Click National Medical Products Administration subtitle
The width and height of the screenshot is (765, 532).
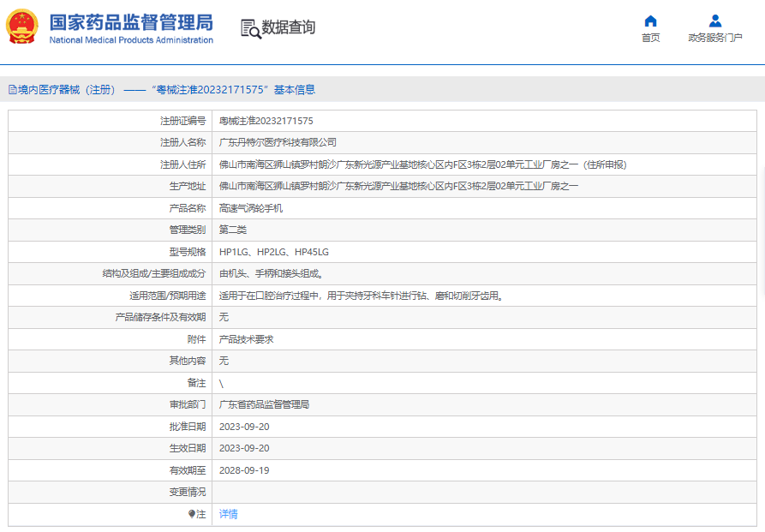point(131,40)
